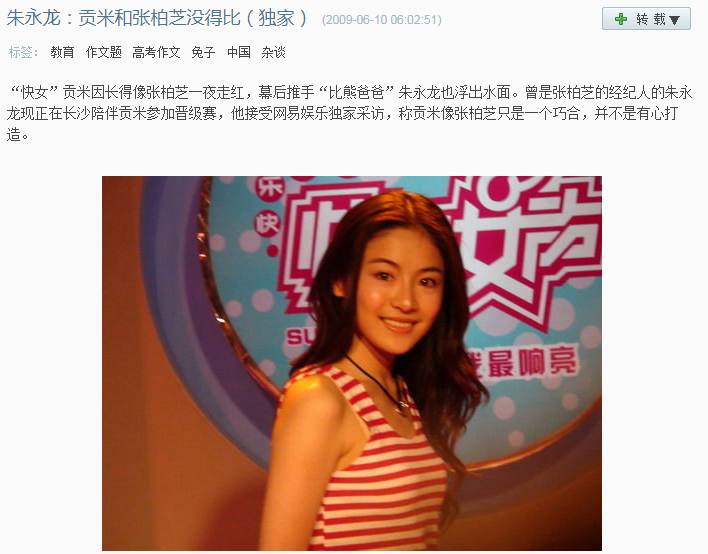The image size is (708, 554).
Task: Open the 兔子 tag
Action: tap(203, 52)
